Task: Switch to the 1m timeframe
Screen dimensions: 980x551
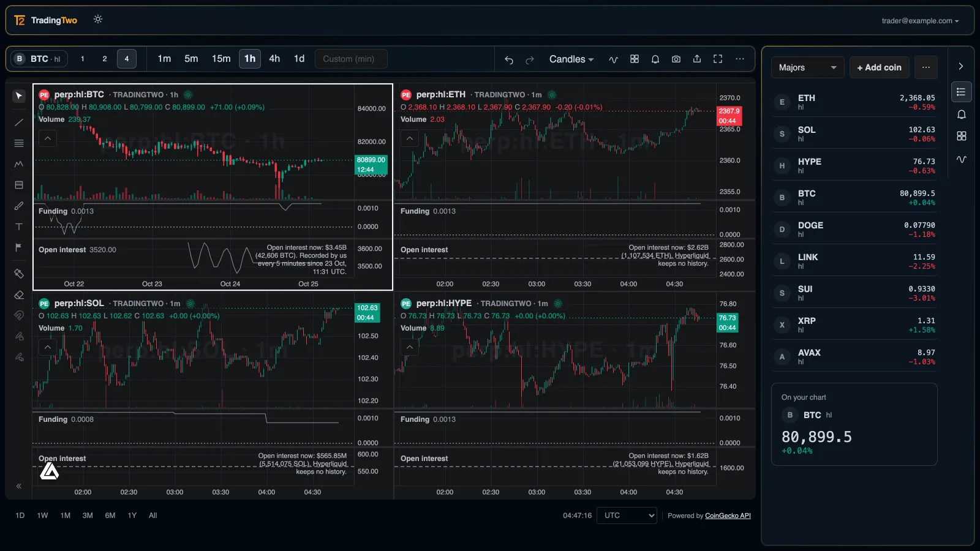Action: point(164,59)
